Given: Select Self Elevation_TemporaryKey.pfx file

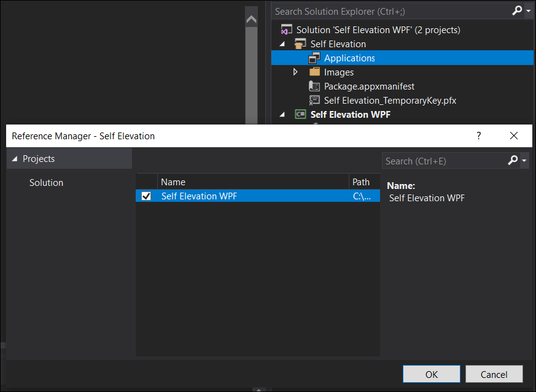Looking at the screenshot, I should (x=390, y=101).
